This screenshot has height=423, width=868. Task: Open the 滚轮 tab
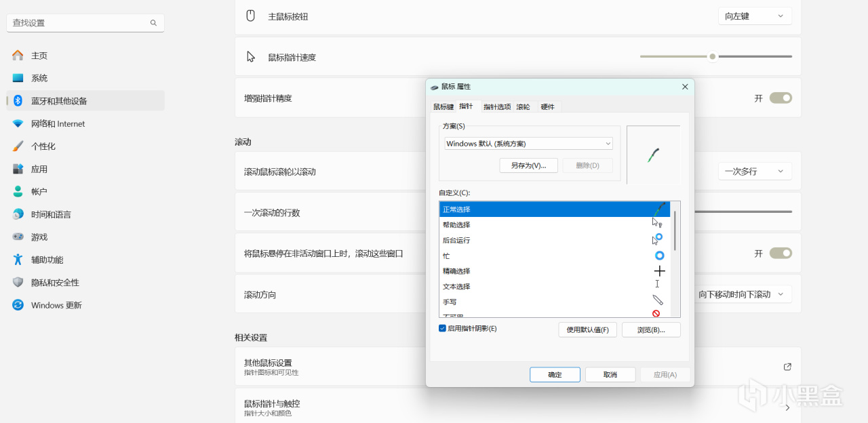pos(524,107)
